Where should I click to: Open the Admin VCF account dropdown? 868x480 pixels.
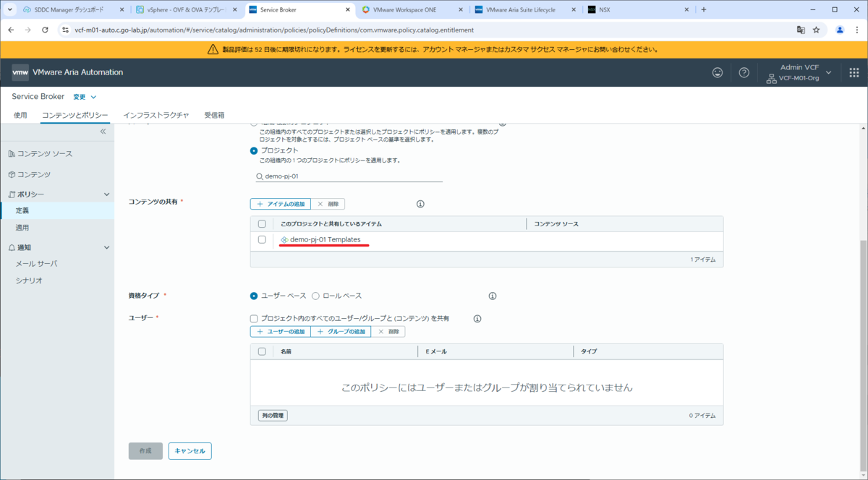tap(798, 72)
